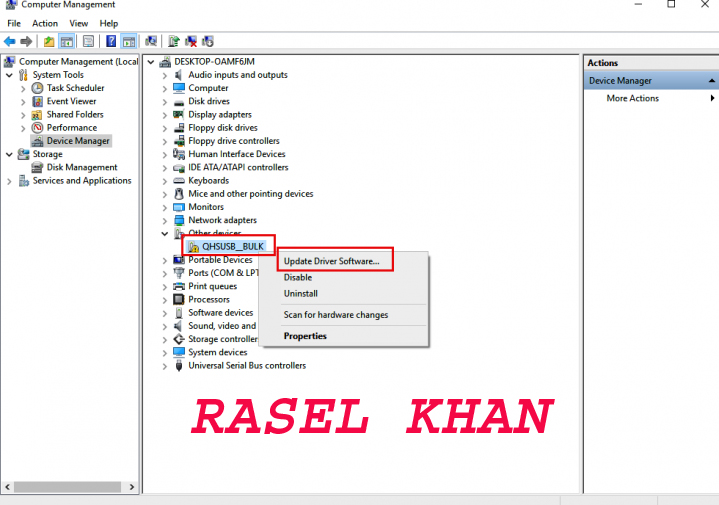The image size is (719, 505).
Task: Expand the Services and Applications node
Action: pos(9,181)
